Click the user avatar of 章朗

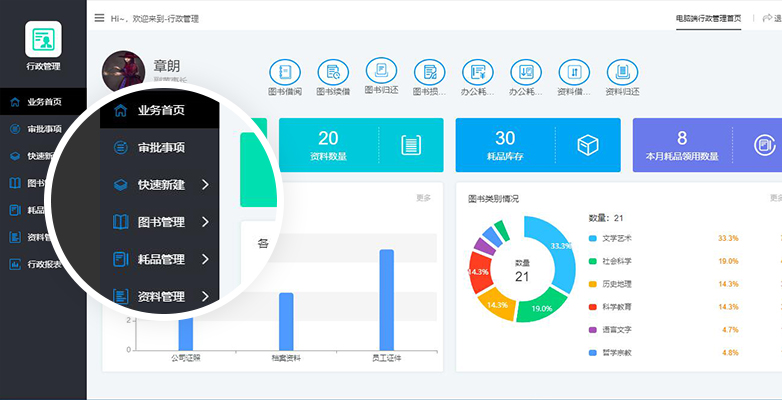[123, 71]
